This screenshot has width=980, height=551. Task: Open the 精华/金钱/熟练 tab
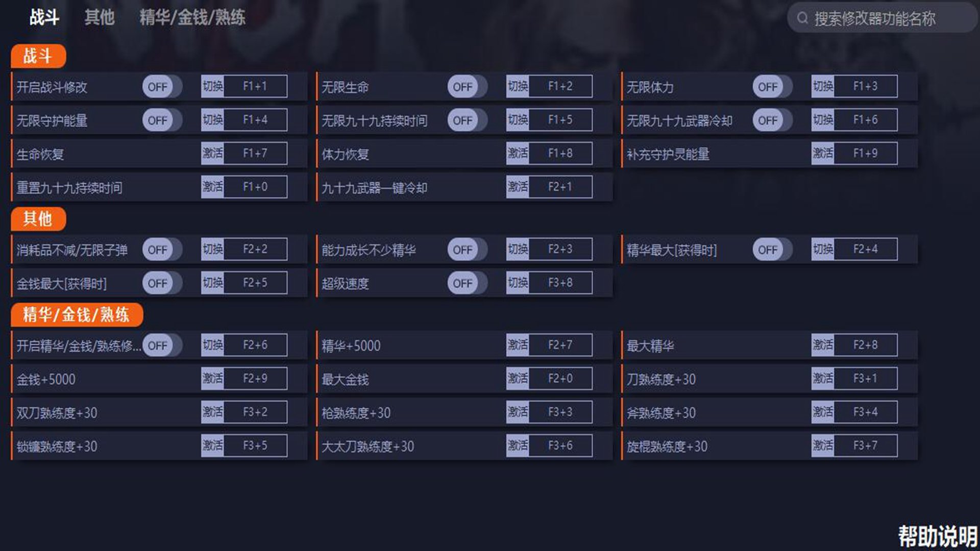tap(192, 17)
